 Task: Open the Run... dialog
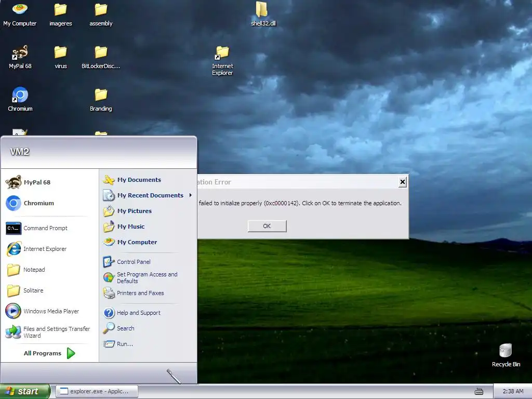[148, 344]
